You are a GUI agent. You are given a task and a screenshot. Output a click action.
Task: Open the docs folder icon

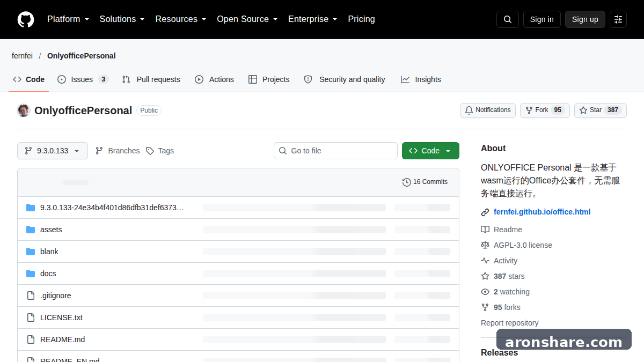[31, 274]
